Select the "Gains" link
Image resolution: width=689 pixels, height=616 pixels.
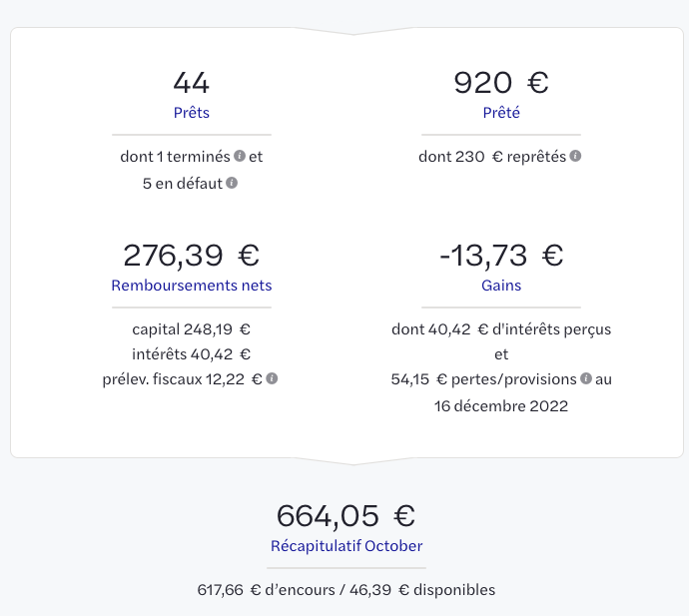click(x=501, y=286)
